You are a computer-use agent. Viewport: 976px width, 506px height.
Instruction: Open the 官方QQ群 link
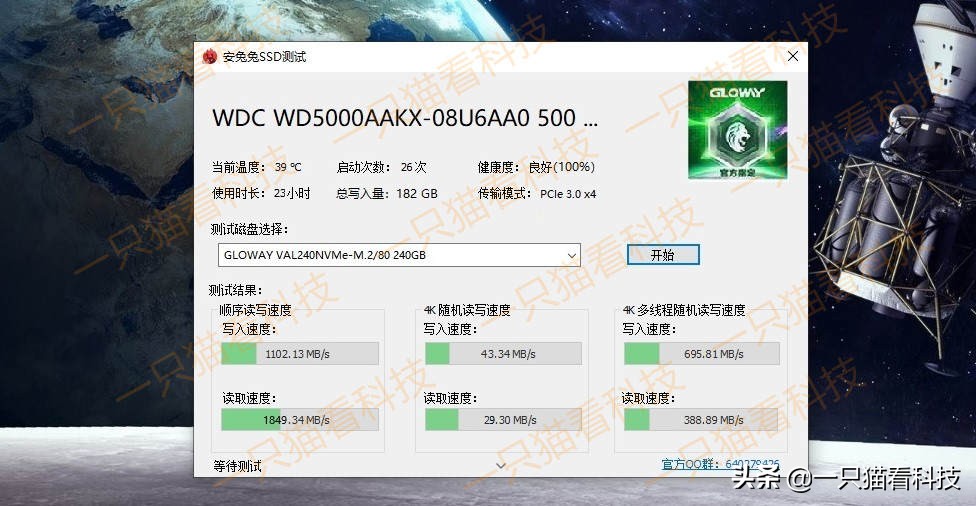click(720, 464)
